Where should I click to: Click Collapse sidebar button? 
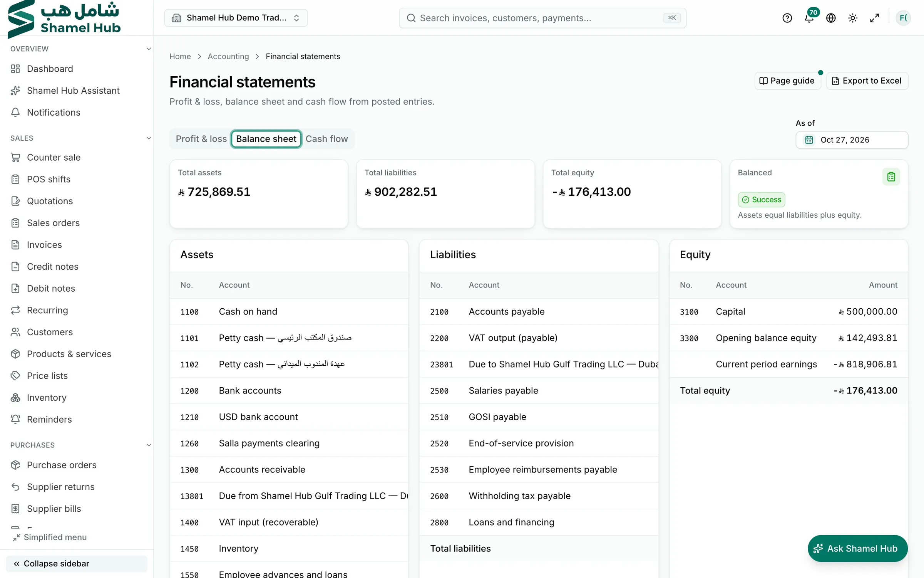[77, 563]
